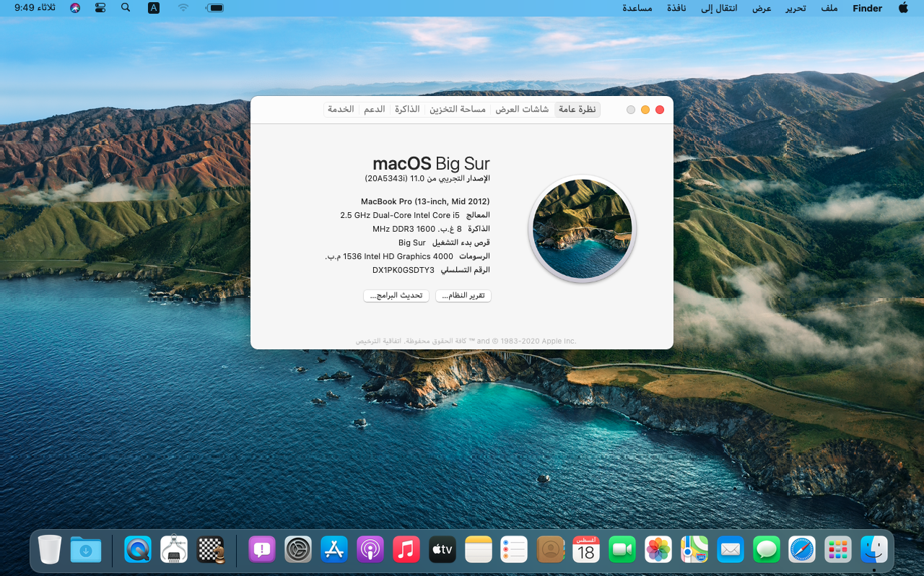Screen dimensions: 924x576
Task: Launch QuickTime Player from the dock
Action: click(x=138, y=549)
